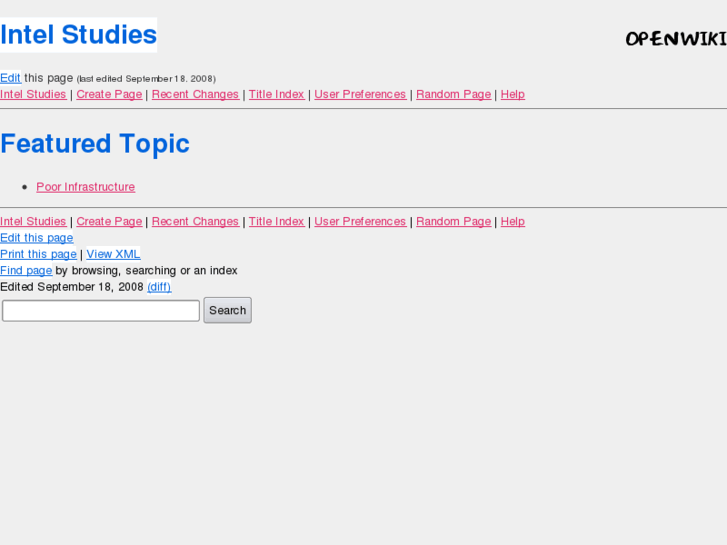Viewport: 727px width, 545px height.
Task: Click the 'last edited September 18, 2008' text
Action: [x=147, y=79]
